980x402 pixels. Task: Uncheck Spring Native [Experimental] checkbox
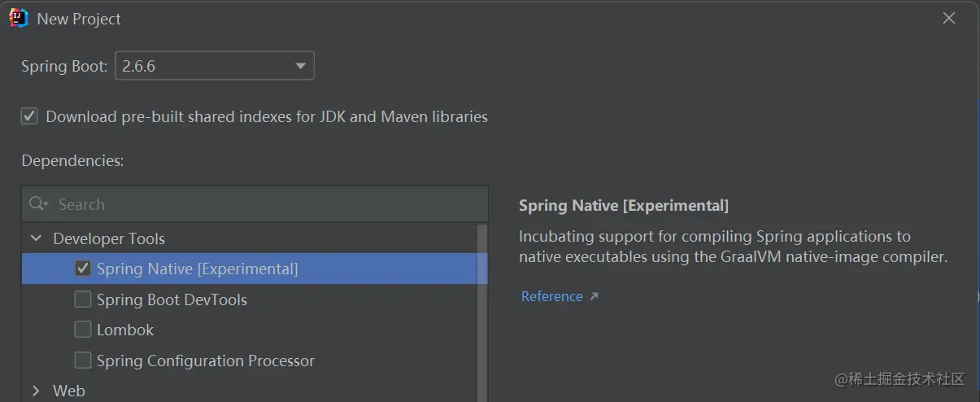(x=83, y=269)
